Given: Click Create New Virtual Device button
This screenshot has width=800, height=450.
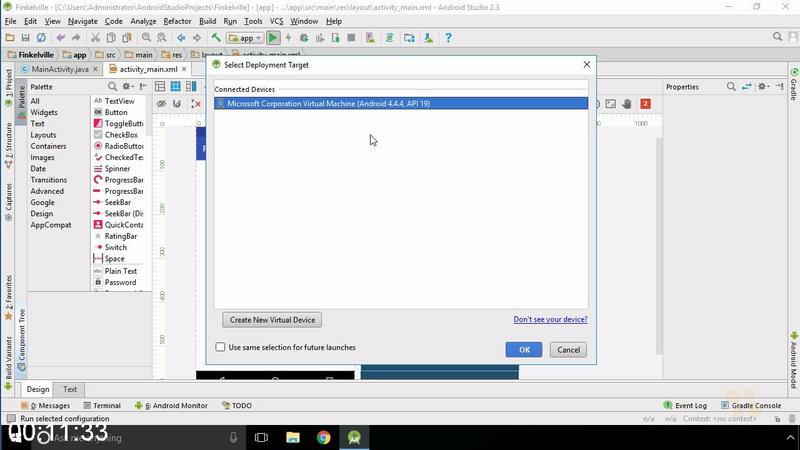Looking at the screenshot, I should point(272,320).
